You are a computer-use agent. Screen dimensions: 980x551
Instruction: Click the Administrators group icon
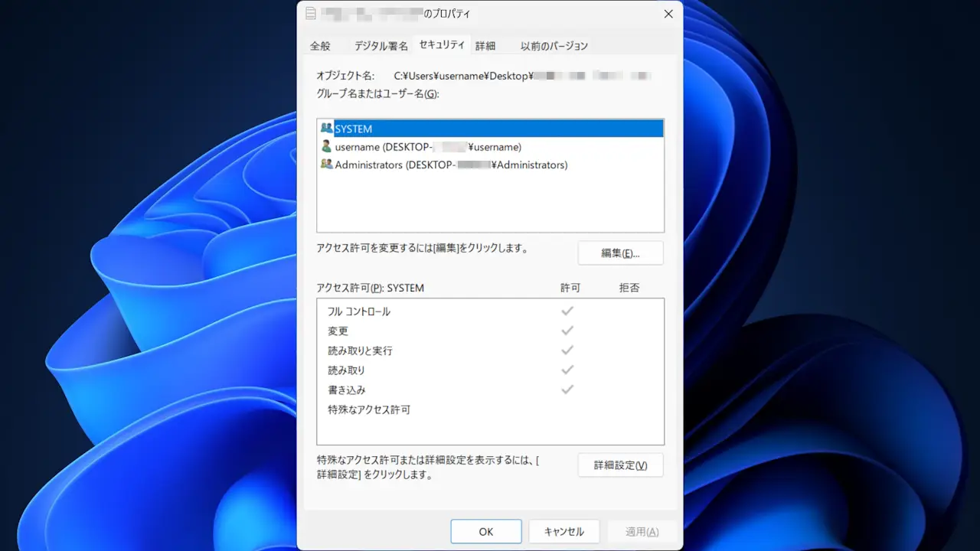(327, 165)
